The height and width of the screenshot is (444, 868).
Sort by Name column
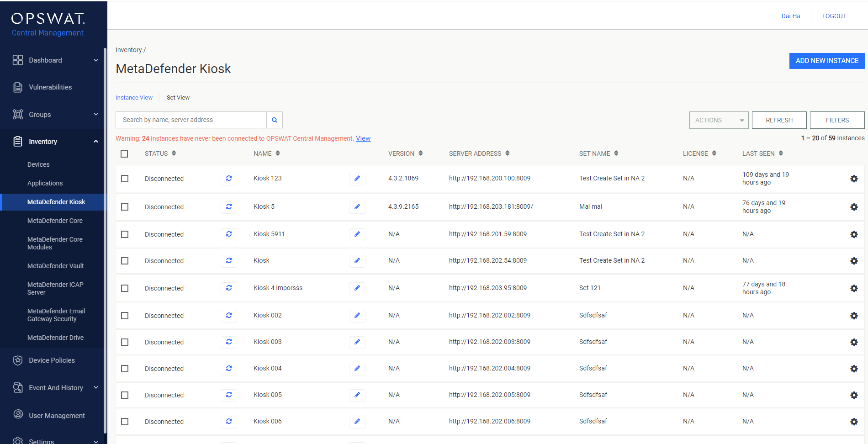coord(277,153)
